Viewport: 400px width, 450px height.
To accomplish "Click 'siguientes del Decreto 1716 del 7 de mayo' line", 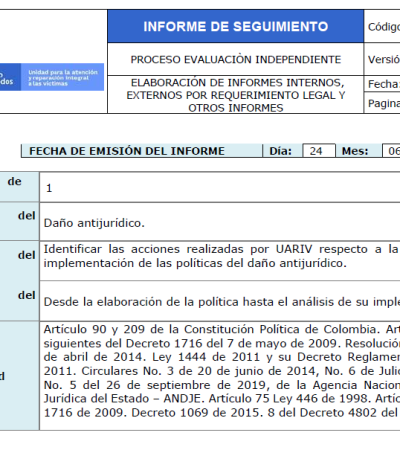I will pos(222,343).
